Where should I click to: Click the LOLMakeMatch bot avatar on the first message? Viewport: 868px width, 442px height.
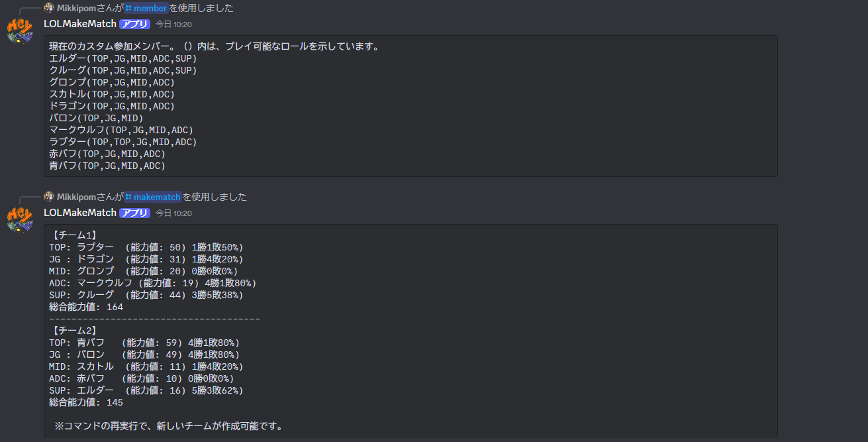tap(20, 30)
